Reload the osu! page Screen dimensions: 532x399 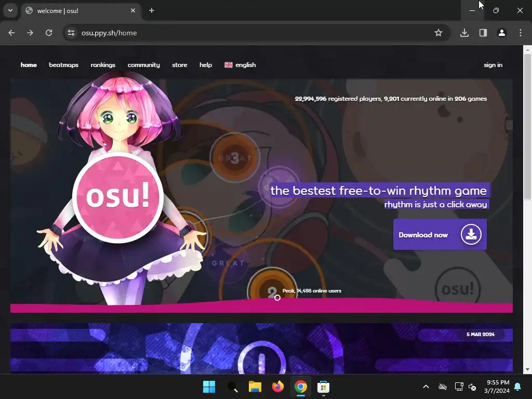[49, 33]
